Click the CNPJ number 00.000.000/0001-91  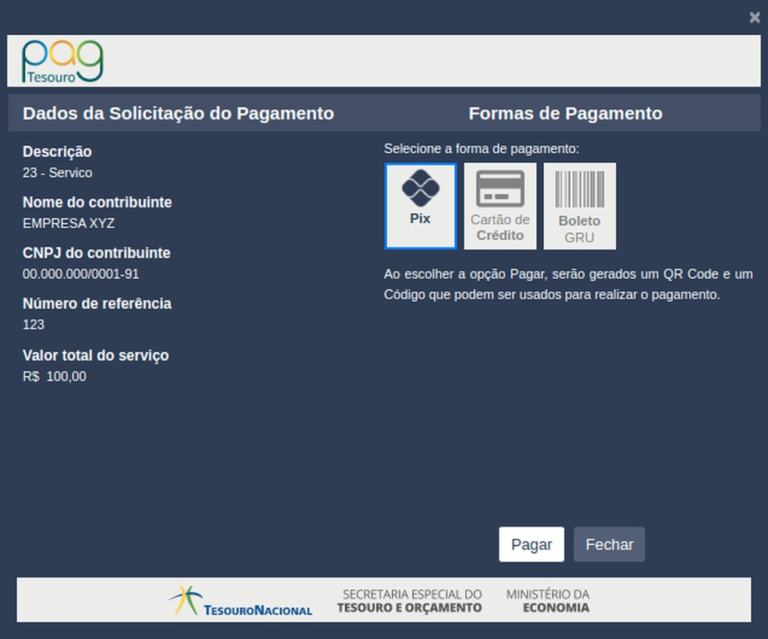pos(81,273)
